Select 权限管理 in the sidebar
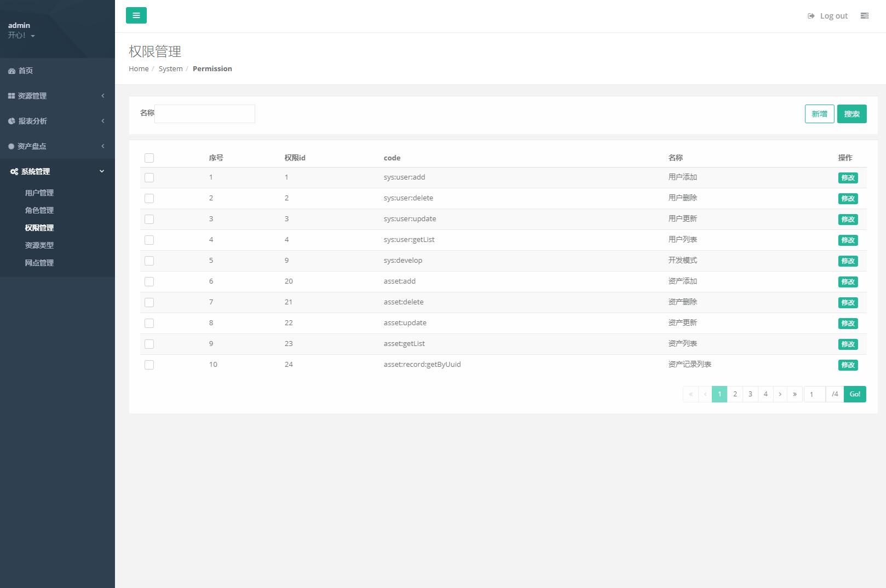 pos(39,228)
